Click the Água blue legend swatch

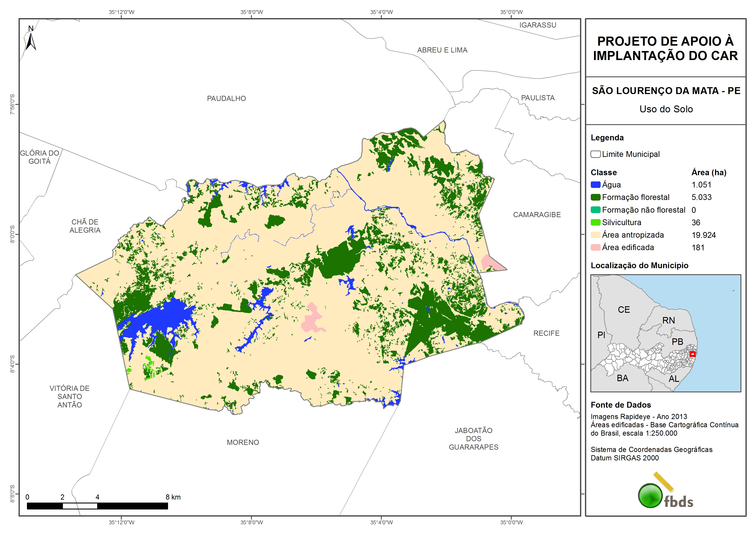pyautogui.click(x=595, y=185)
